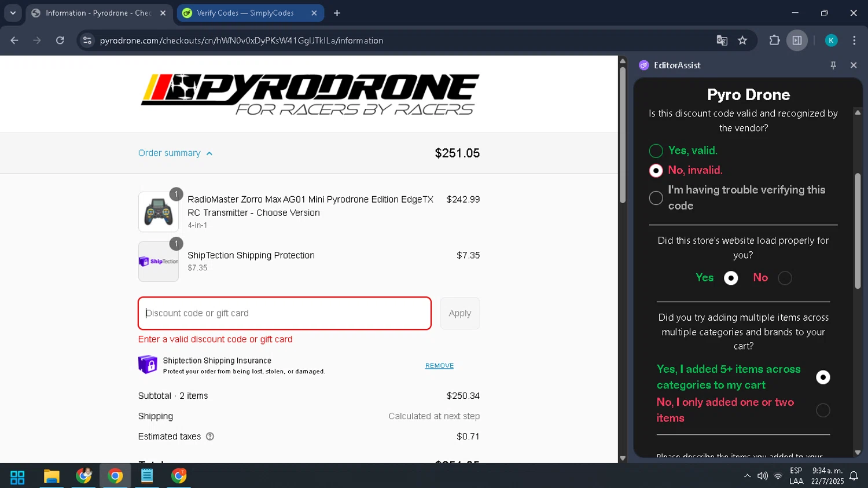The height and width of the screenshot is (488, 868).
Task: Remove Shiptection Shipping Insurance
Action: pyautogui.click(x=439, y=366)
